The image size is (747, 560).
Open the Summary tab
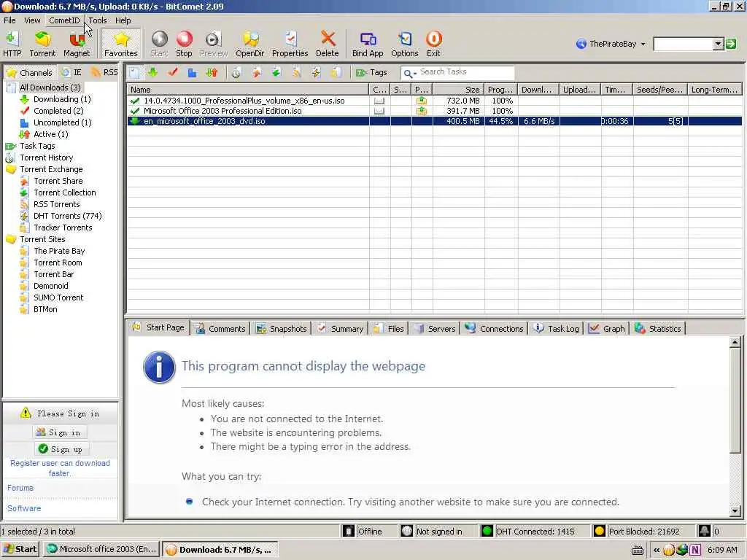click(341, 329)
